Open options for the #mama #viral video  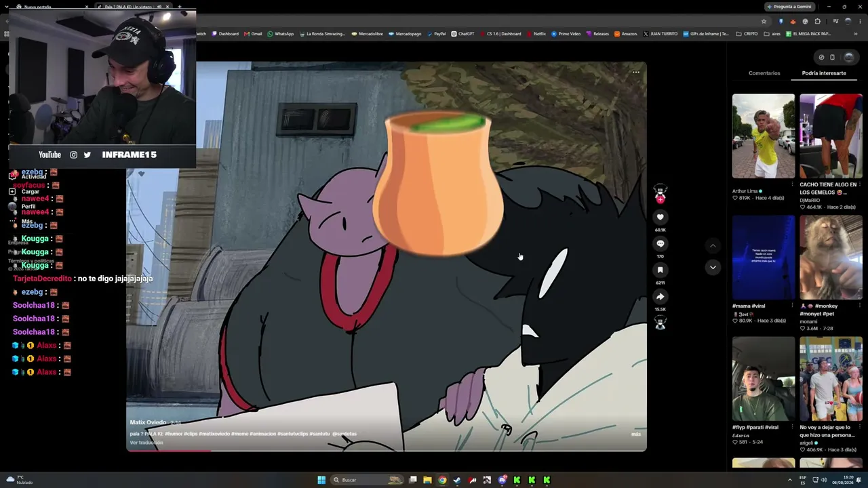coord(793,306)
